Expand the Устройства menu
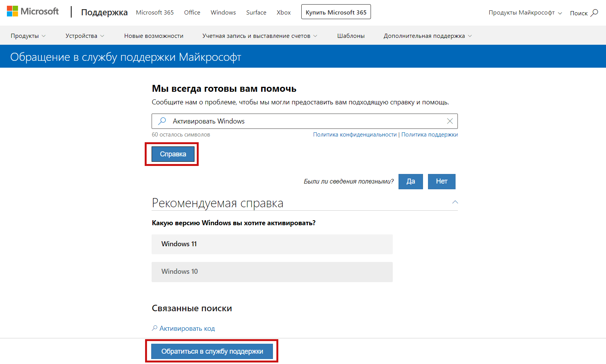Viewport: 606px width, 364px height. (x=85, y=36)
